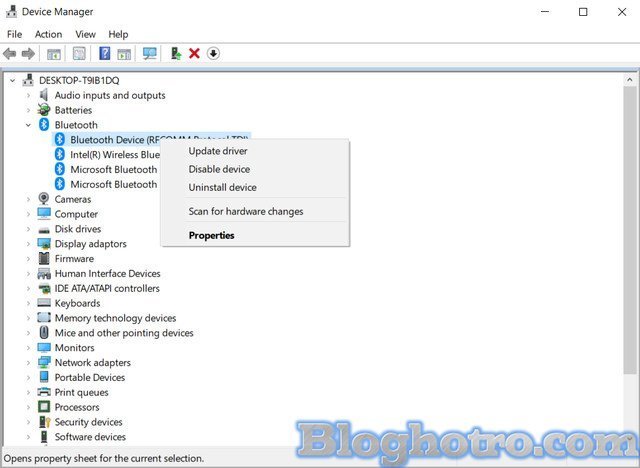This screenshot has width=640, height=468.
Task: Expand the Cameras category
Action: [28, 199]
